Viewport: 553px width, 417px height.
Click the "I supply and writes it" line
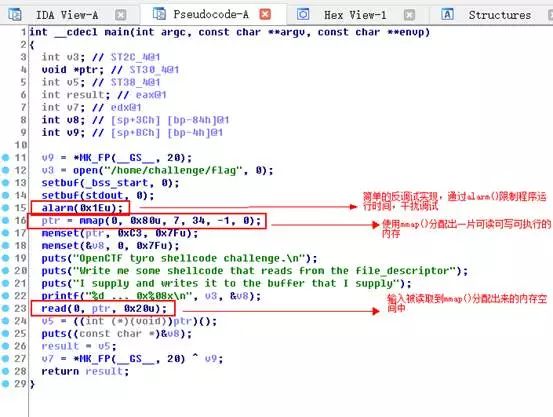click(x=226, y=283)
